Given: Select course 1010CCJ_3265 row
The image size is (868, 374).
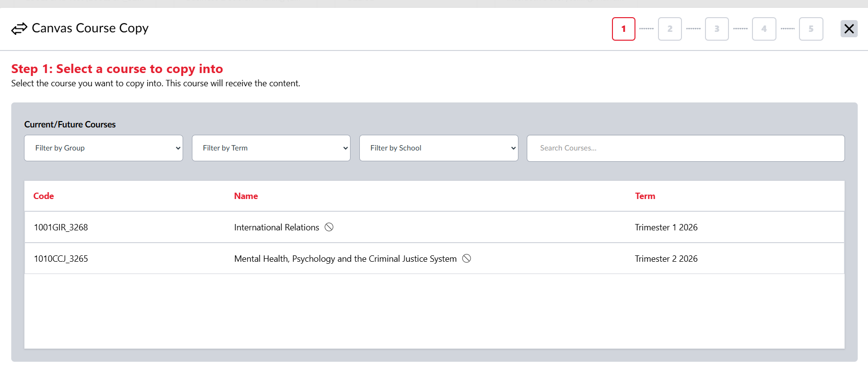Looking at the screenshot, I should 61,259.
